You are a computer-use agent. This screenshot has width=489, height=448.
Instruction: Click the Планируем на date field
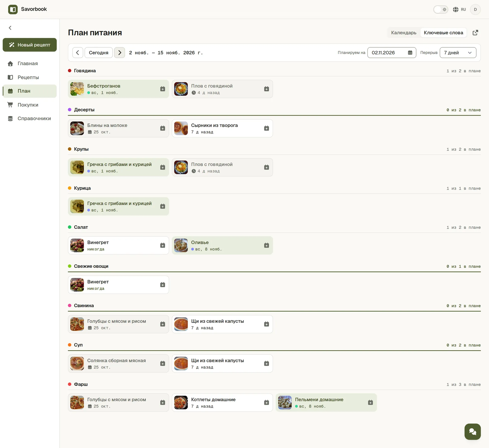(392, 53)
